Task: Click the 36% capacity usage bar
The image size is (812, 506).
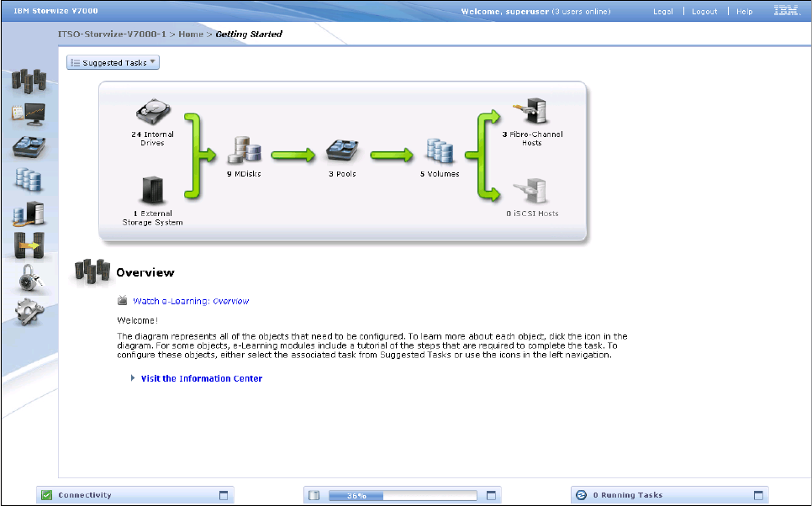Action: click(x=402, y=496)
